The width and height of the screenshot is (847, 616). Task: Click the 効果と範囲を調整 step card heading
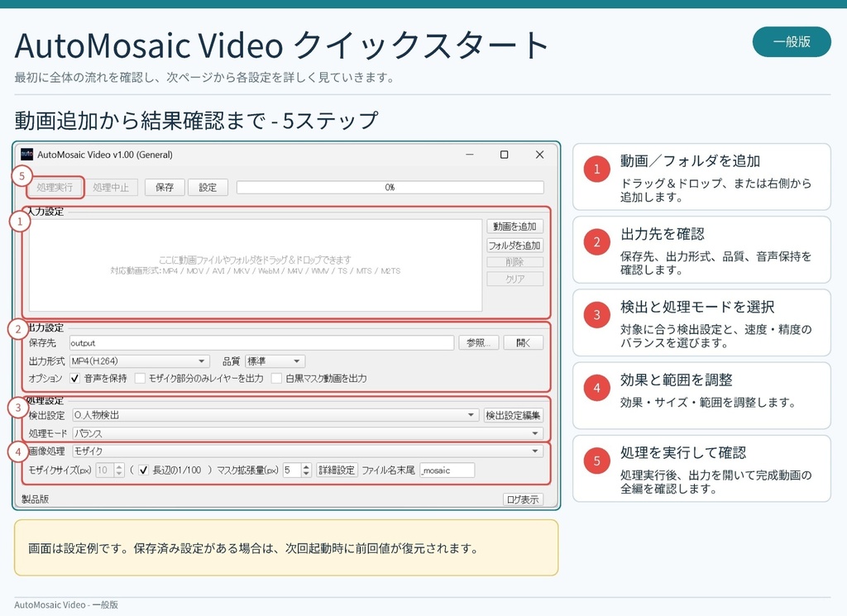tap(677, 380)
